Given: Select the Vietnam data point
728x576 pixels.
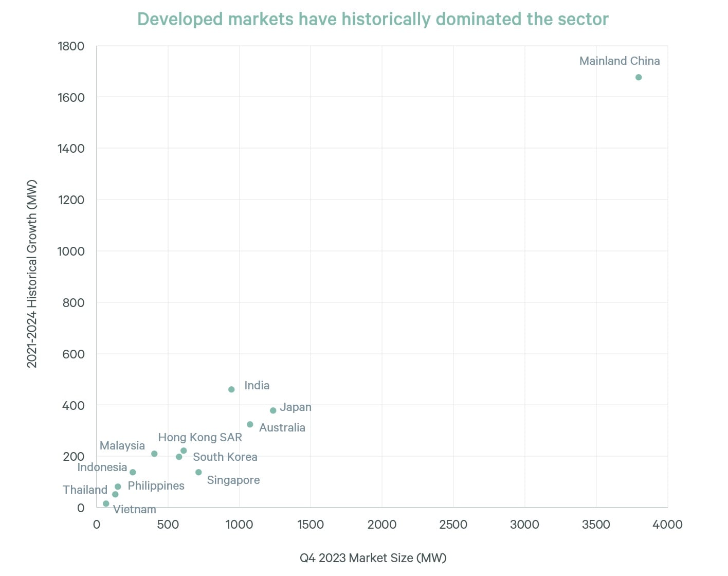Looking at the screenshot, I should coord(106,503).
